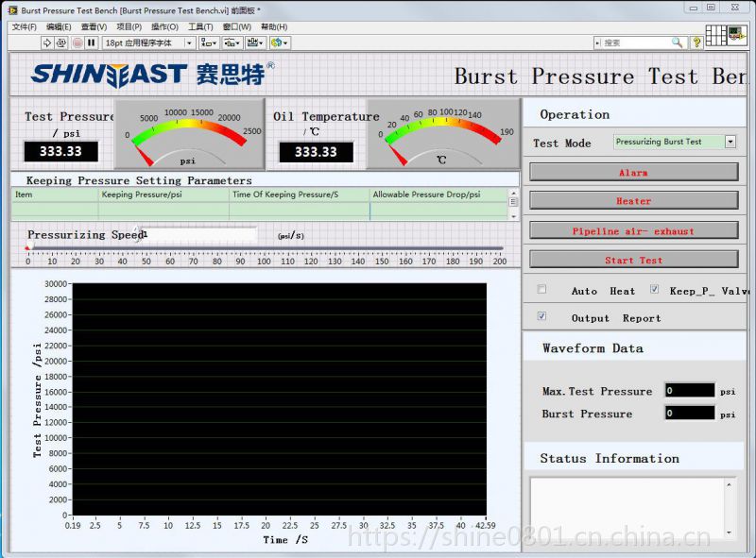Click the LabVIEW icon in title bar
Screen dimensions: 756x558
click(x=13, y=9)
